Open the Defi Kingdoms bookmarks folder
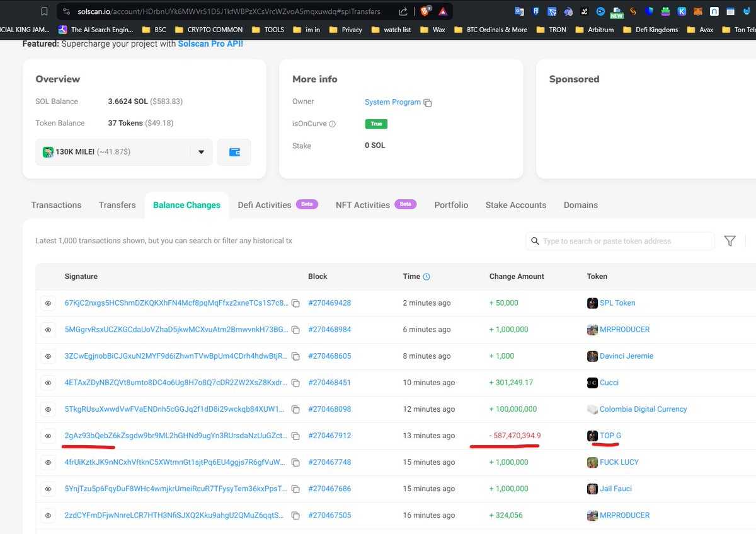This screenshot has width=756, height=534. (x=651, y=30)
